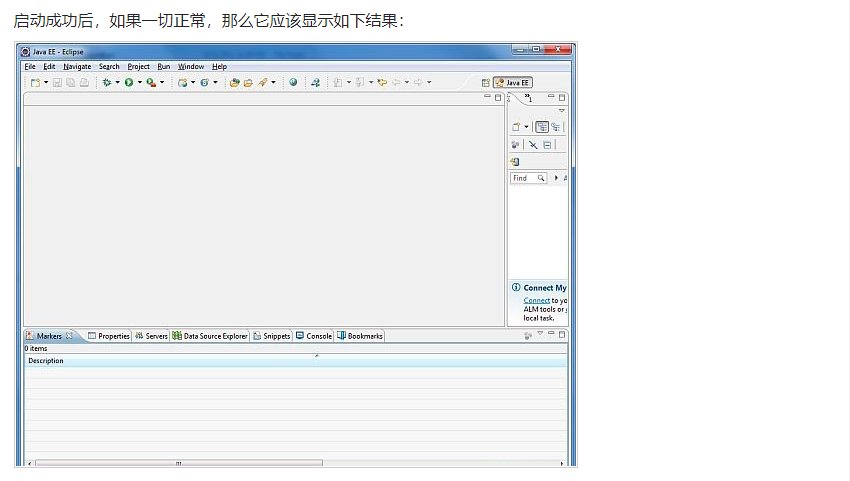The height and width of the screenshot is (481, 850).
Task: Open the Navigate menu
Action: point(77,67)
